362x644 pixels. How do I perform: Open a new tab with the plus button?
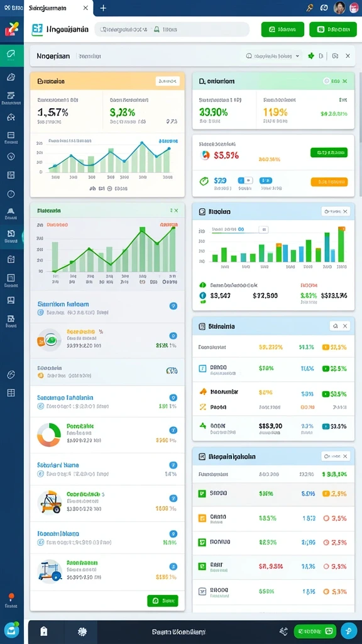tap(103, 8)
